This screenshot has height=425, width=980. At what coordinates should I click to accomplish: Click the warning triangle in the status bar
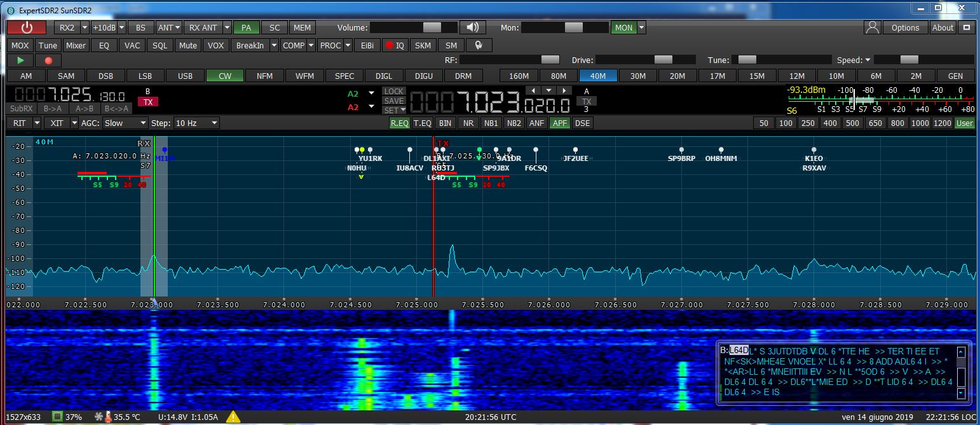(x=233, y=417)
